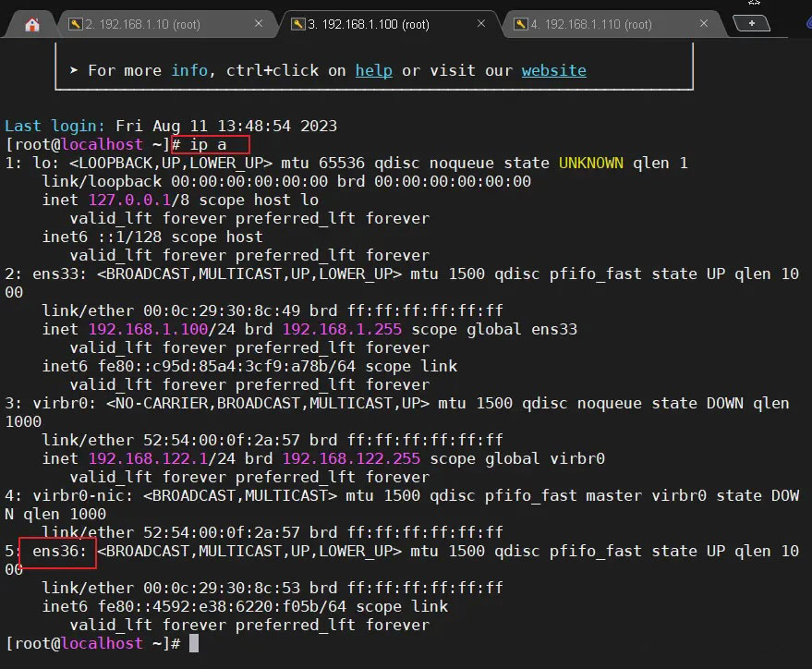Screen dimensions: 812x669
Task: Click the lo: interface name
Action: coord(45,164)
